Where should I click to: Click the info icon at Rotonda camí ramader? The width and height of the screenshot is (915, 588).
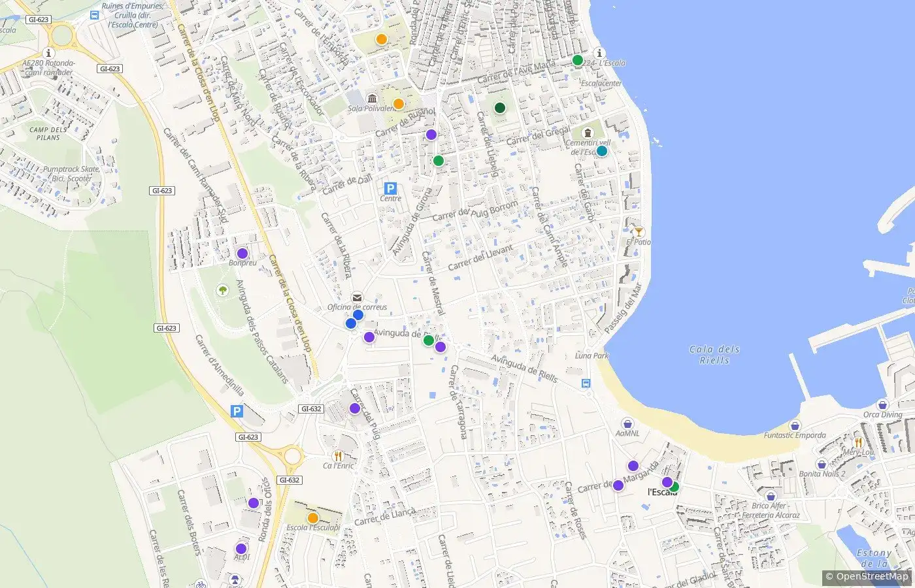point(48,53)
